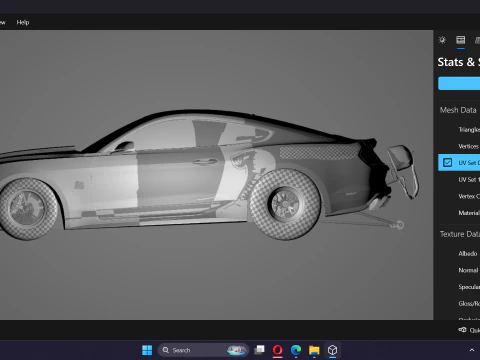Launch Opera browser from the taskbar

coord(277,350)
